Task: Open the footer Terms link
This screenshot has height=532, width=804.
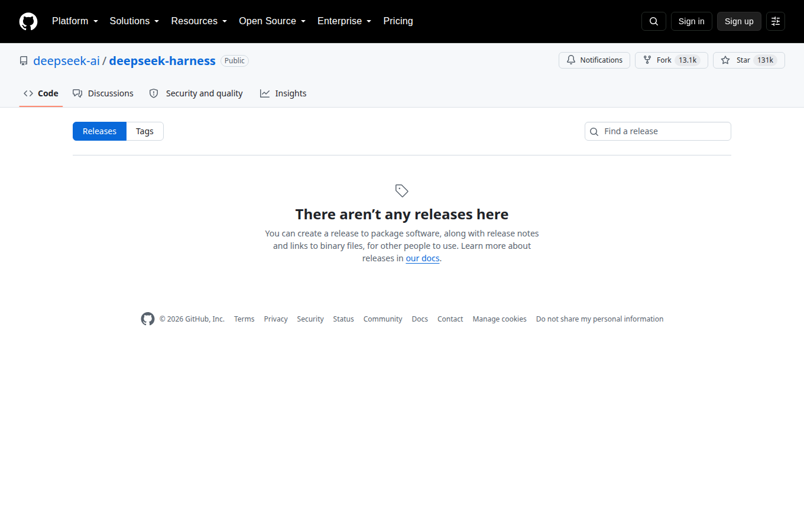Action: tap(244, 319)
